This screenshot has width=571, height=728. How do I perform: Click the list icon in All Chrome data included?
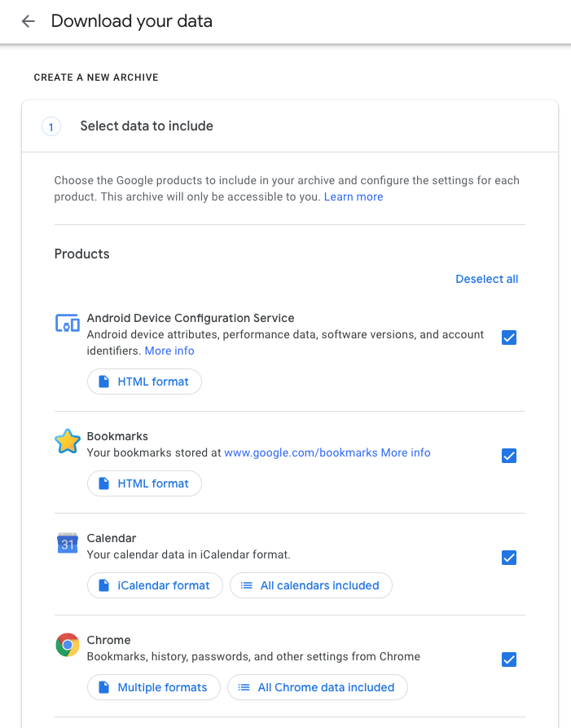click(244, 687)
